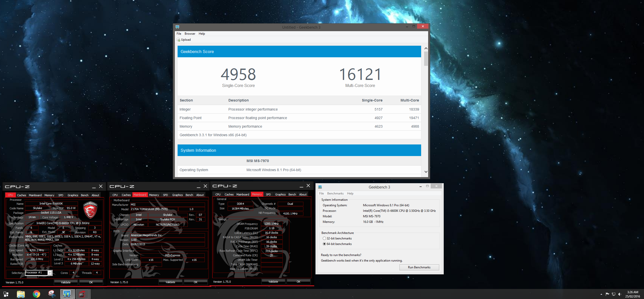Click the Geekbench results scrollbar thumb
644x299 pixels.
[x=426, y=59]
